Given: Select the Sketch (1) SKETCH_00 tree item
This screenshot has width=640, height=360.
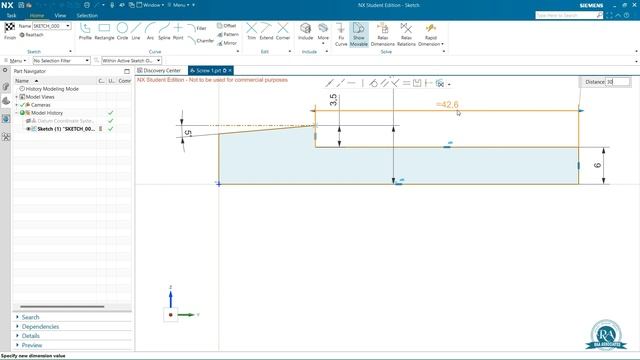Looking at the screenshot, I should coord(65,129).
